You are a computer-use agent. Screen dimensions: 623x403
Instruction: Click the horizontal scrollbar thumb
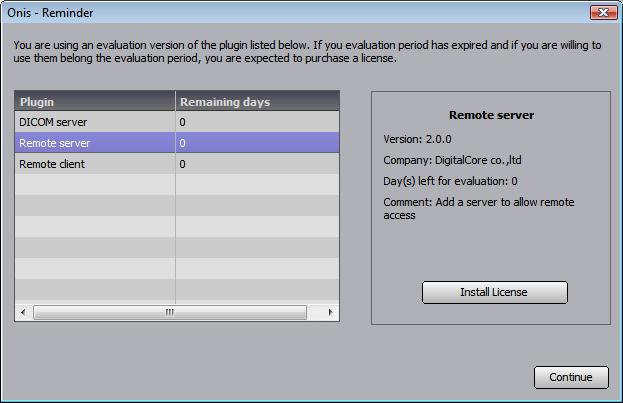click(x=170, y=312)
